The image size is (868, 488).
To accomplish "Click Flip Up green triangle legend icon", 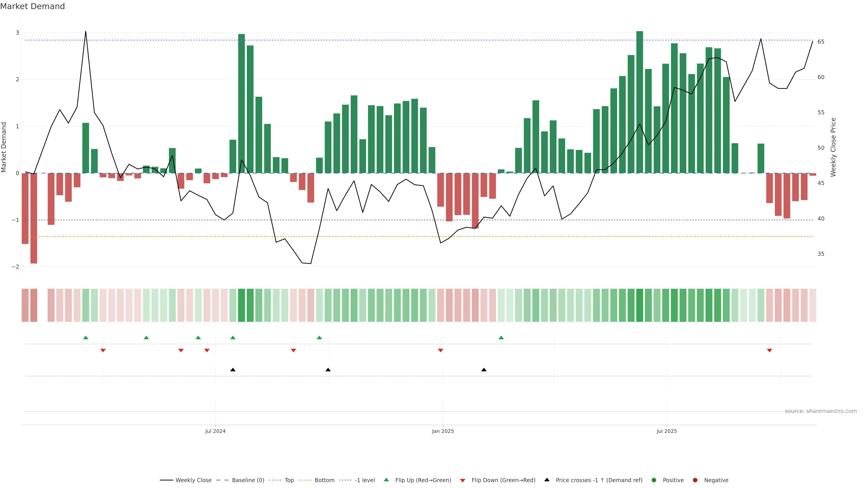I will pyautogui.click(x=387, y=480).
